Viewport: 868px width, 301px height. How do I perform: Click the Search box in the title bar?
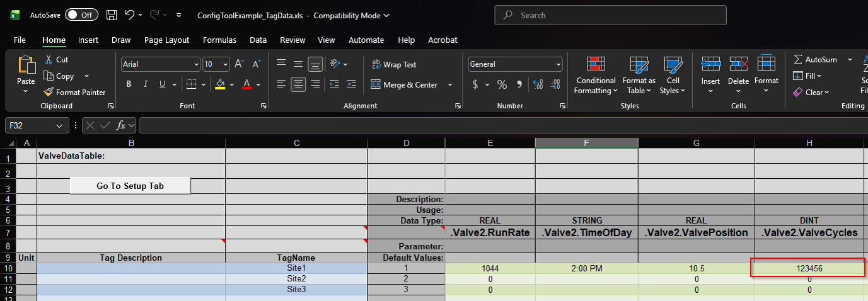[x=610, y=15]
